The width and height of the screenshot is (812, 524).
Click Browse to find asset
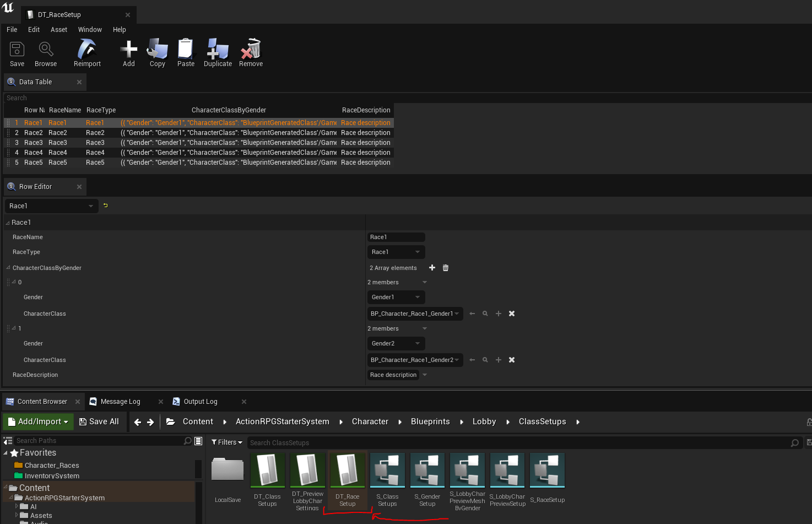(46, 53)
